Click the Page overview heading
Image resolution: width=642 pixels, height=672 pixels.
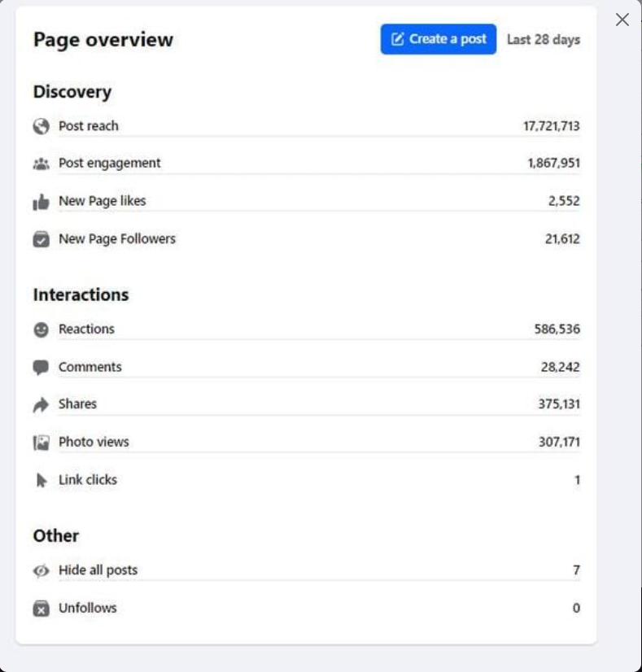tap(103, 40)
